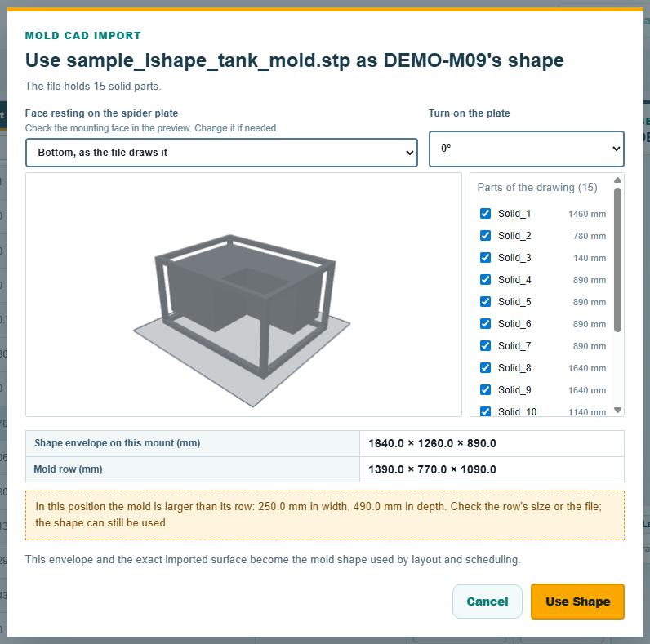Click the Solid_7 label
The height and width of the screenshot is (644, 650).
pyautogui.click(x=514, y=345)
